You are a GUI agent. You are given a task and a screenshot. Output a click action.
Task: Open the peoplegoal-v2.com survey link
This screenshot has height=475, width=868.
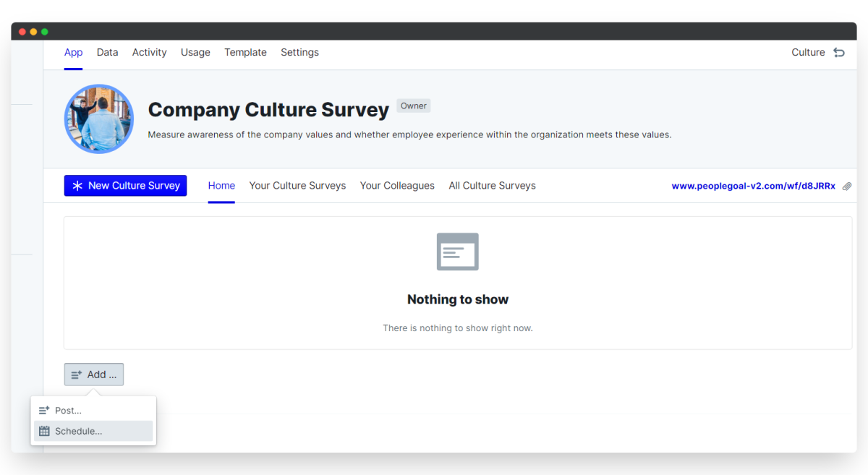(x=753, y=187)
